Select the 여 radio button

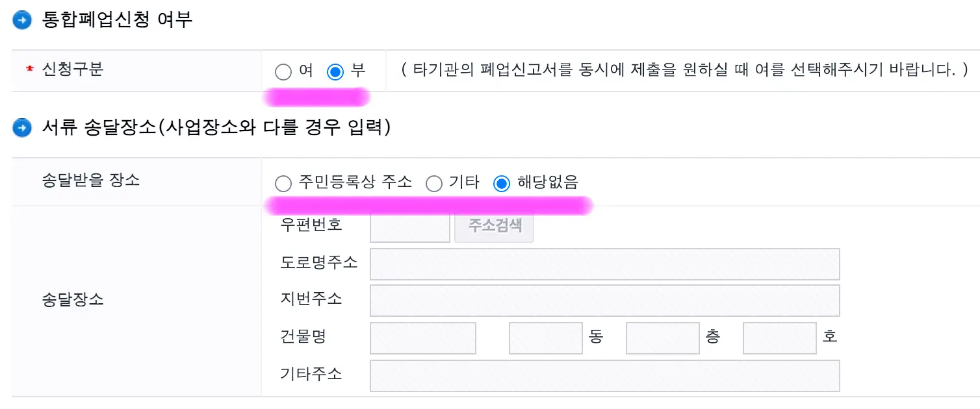point(283,72)
